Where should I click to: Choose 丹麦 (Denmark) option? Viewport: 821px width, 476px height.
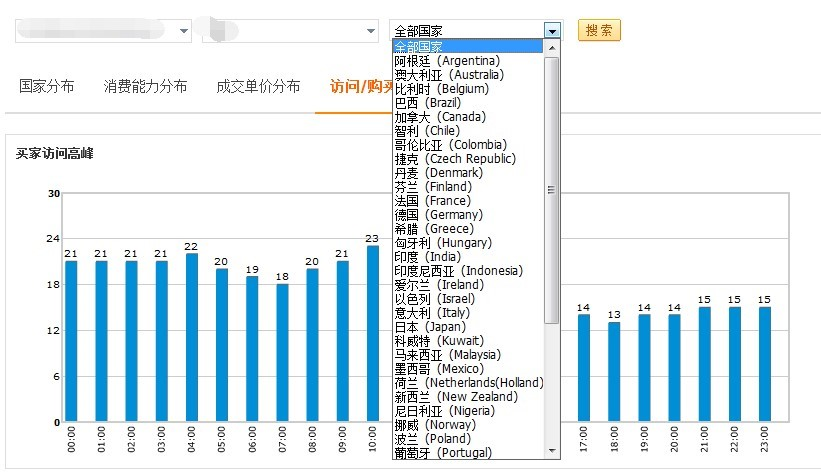(x=468, y=173)
